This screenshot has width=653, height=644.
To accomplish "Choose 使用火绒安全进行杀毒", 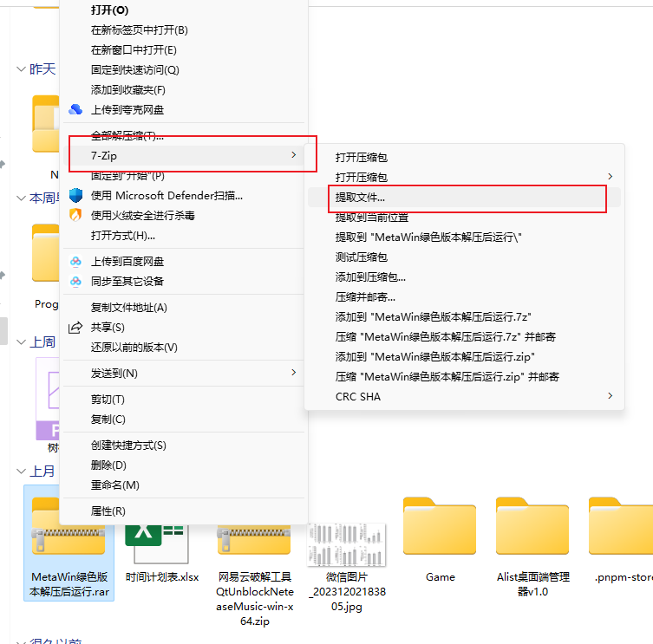I will click(x=184, y=216).
